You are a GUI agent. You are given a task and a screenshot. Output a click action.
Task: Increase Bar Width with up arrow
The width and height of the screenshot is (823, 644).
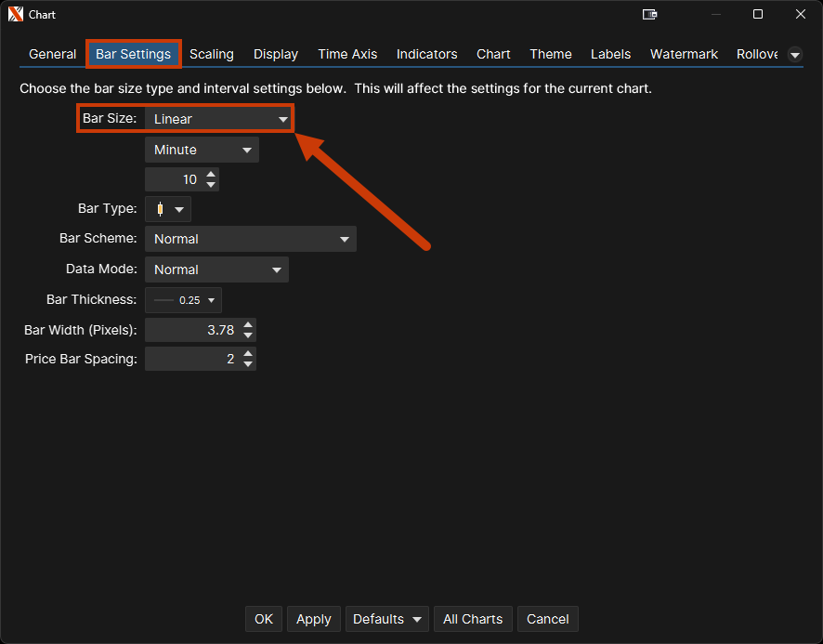pyautogui.click(x=248, y=324)
